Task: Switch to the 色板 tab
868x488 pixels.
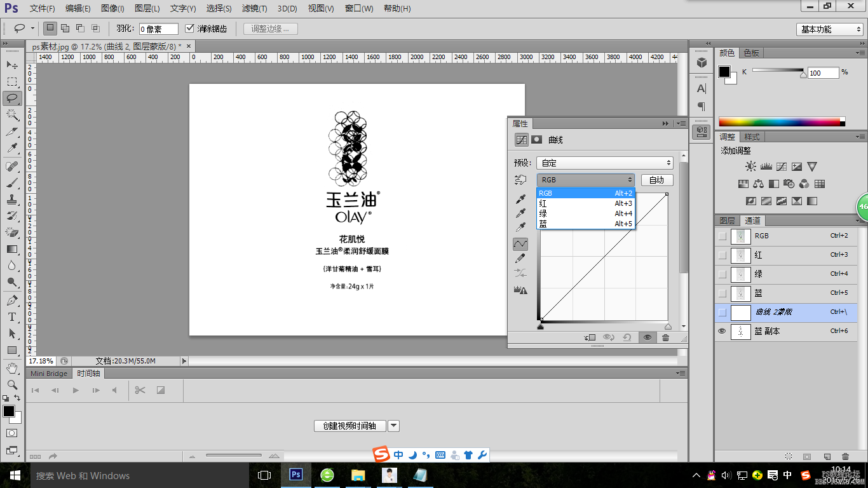Action: click(752, 53)
